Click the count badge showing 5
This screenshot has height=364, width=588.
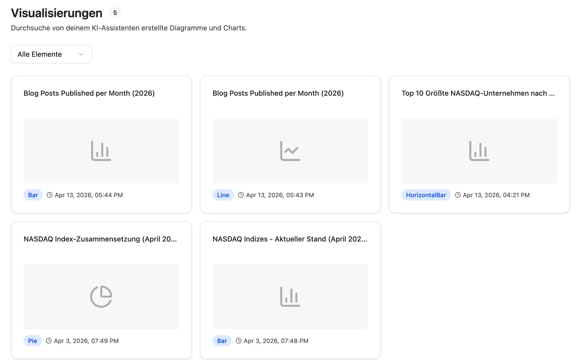(x=115, y=13)
